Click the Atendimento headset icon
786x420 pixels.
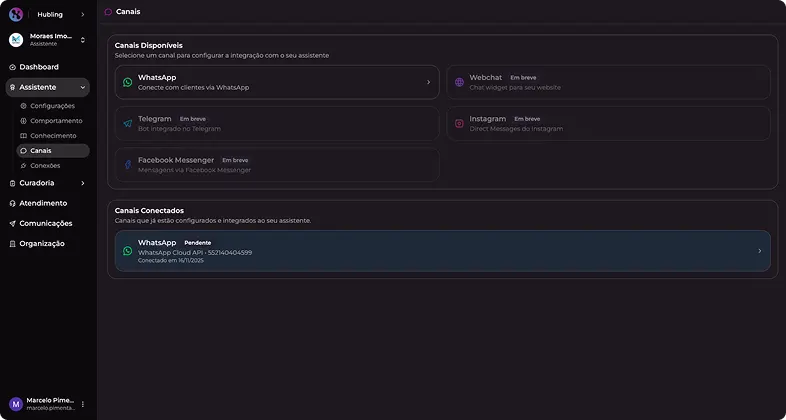(13, 203)
